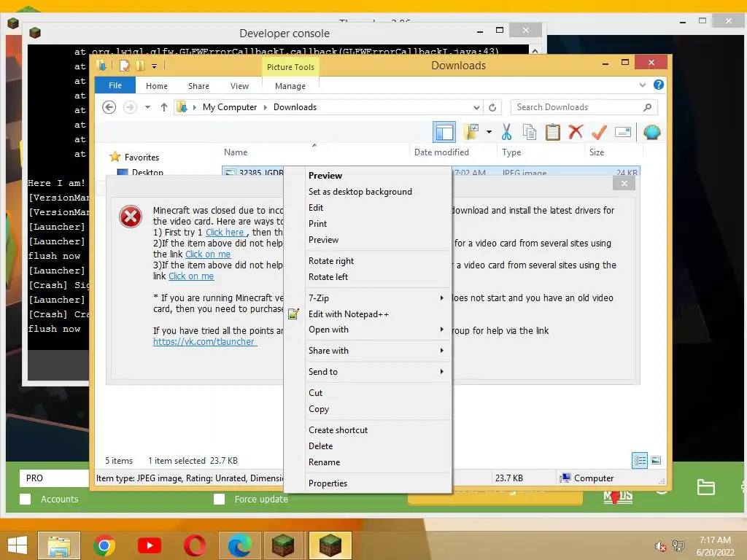Go back with the Back arrow button
The width and height of the screenshot is (747, 560).
(x=109, y=107)
